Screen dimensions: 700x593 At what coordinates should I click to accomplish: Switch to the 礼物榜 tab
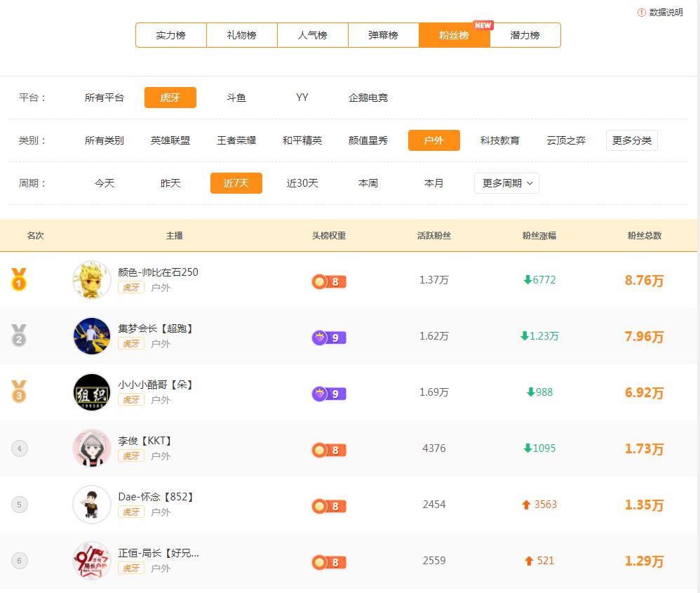241,35
